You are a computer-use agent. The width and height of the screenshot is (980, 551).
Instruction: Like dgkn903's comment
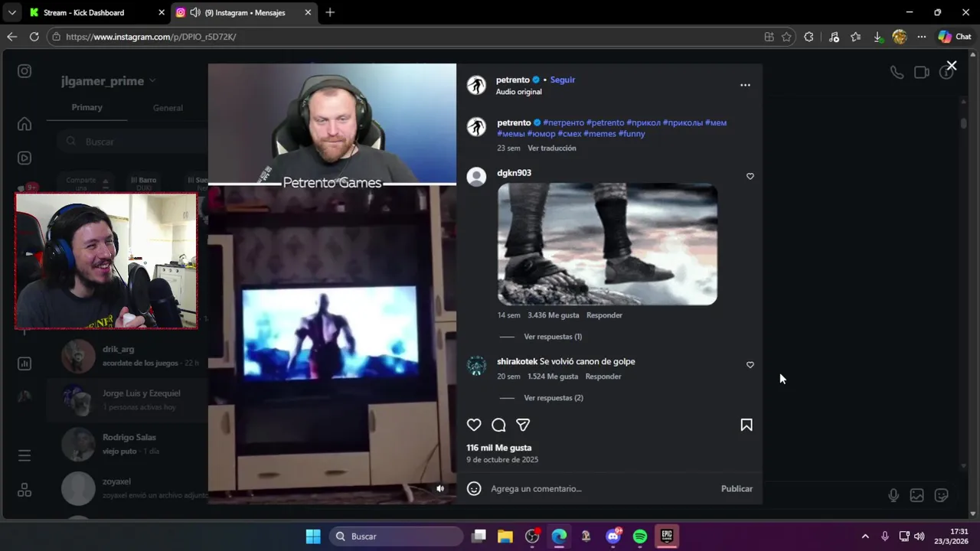(750, 176)
